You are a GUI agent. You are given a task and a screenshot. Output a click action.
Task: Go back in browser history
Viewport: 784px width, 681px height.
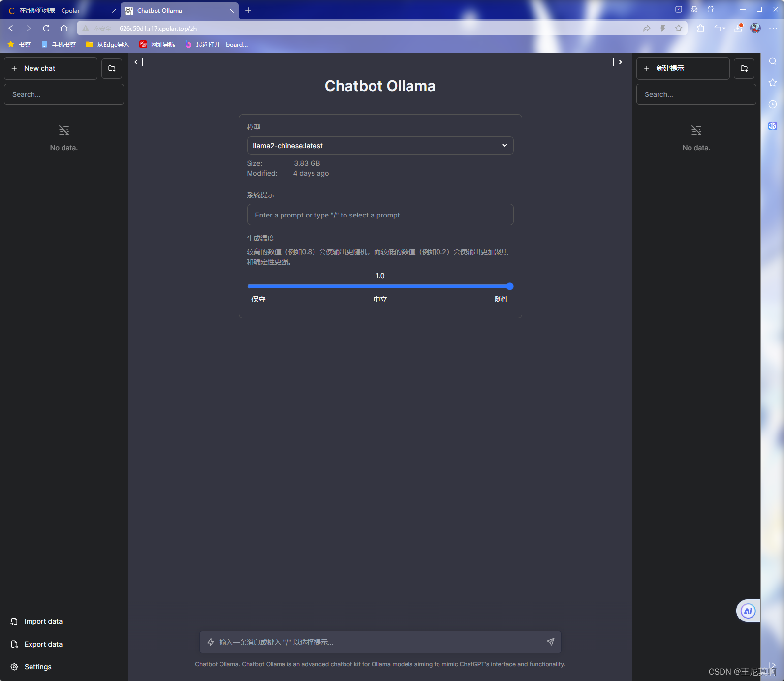point(11,28)
